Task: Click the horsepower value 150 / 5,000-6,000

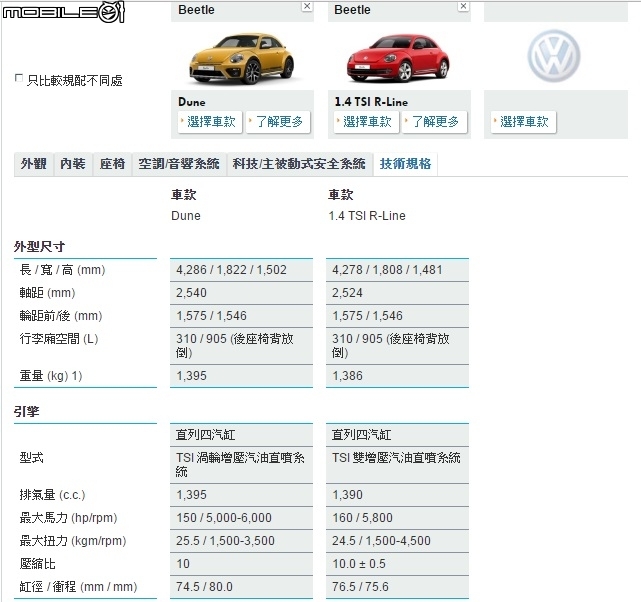Action: click(224, 518)
